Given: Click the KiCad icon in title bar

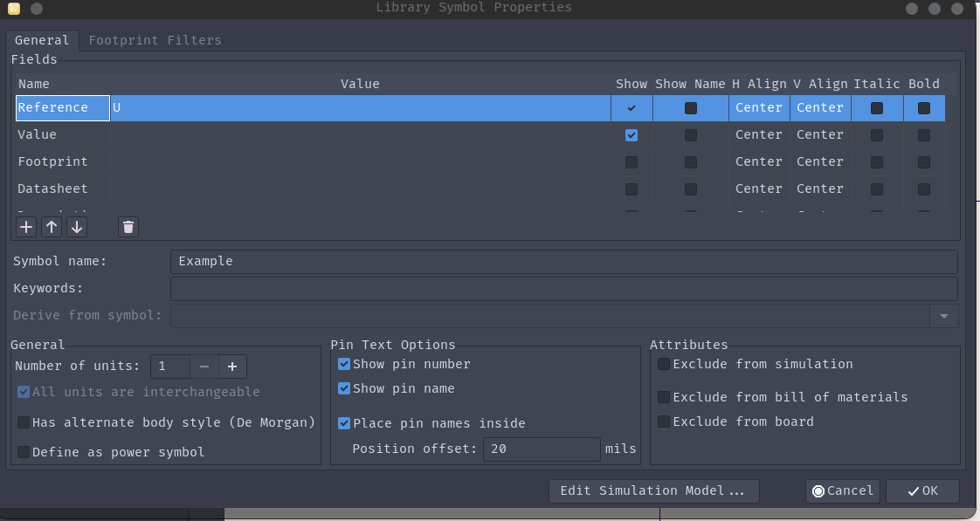Looking at the screenshot, I should [13, 8].
